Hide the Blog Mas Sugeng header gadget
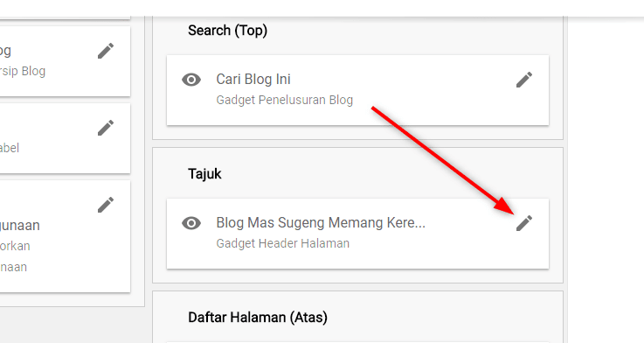Viewport: 644px width, 343px height. [191, 223]
